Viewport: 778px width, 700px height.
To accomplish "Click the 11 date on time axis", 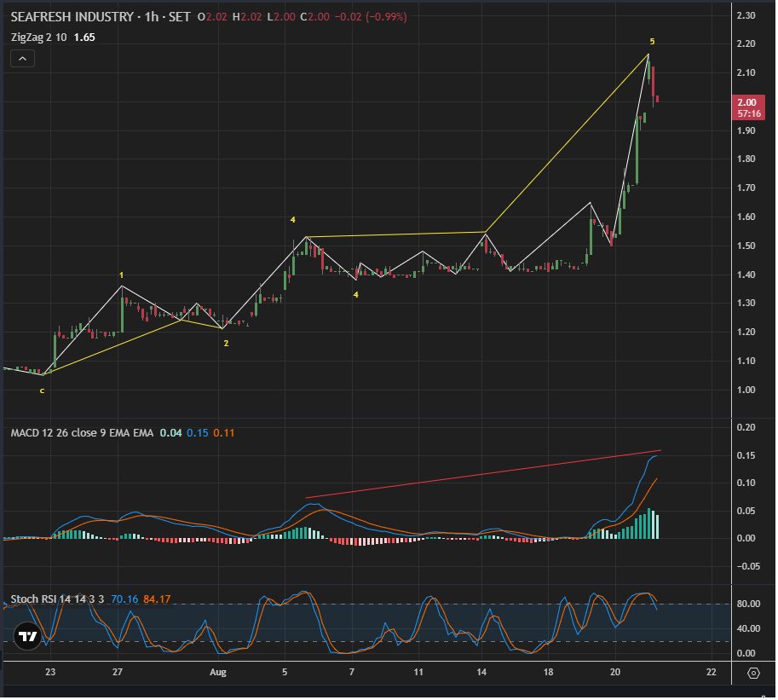I will click(x=419, y=674).
